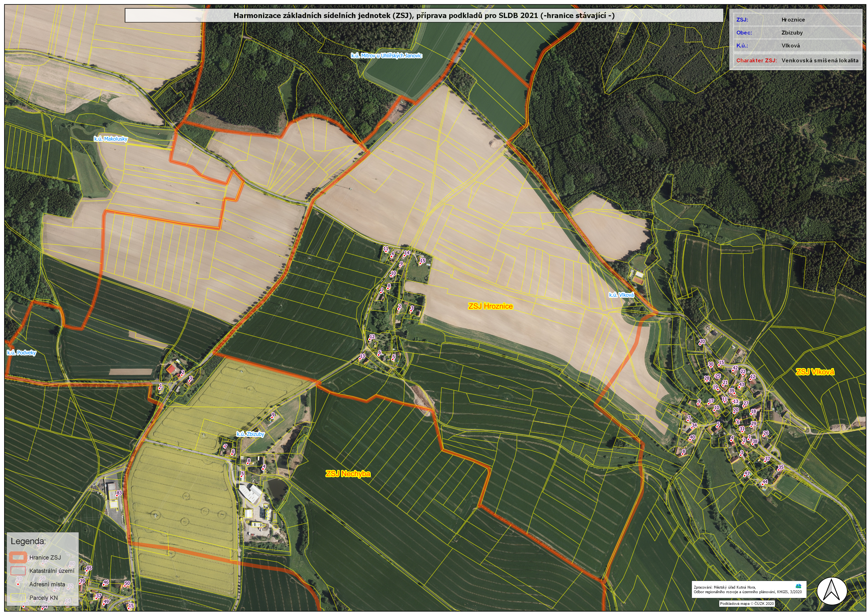Click the yellow Parcely KN legend rectangle

click(x=18, y=597)
